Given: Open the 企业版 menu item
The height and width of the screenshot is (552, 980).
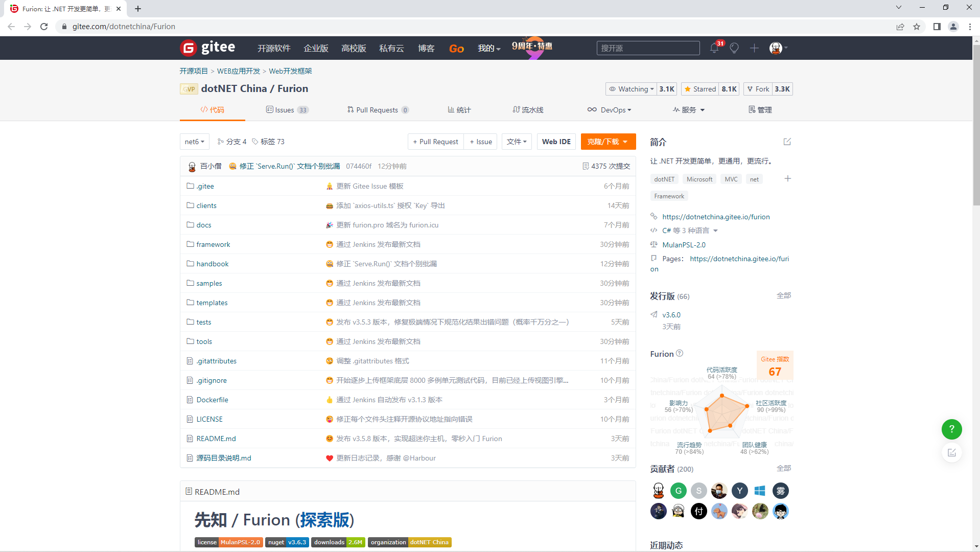Looking at the screenshot, I should point(315,48).
